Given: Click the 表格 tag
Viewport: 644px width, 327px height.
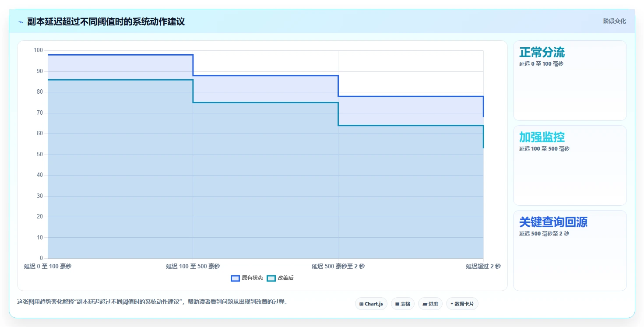Looking at the screenshot, I should click(403, 304).
